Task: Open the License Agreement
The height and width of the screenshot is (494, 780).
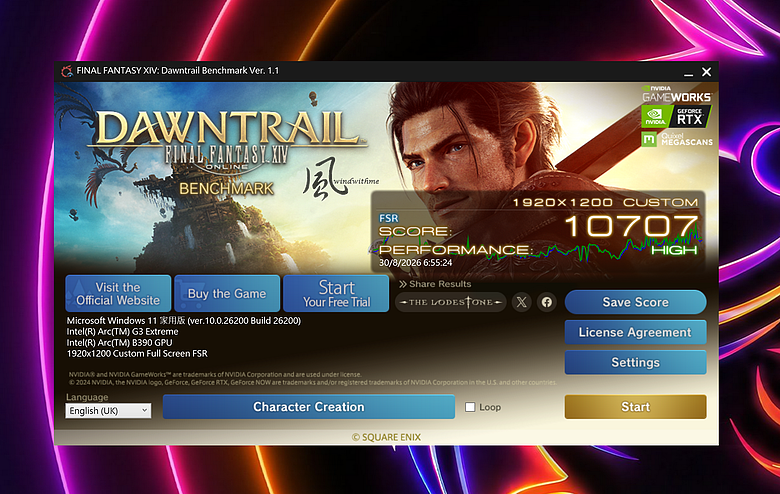Action: click(635, 332)
